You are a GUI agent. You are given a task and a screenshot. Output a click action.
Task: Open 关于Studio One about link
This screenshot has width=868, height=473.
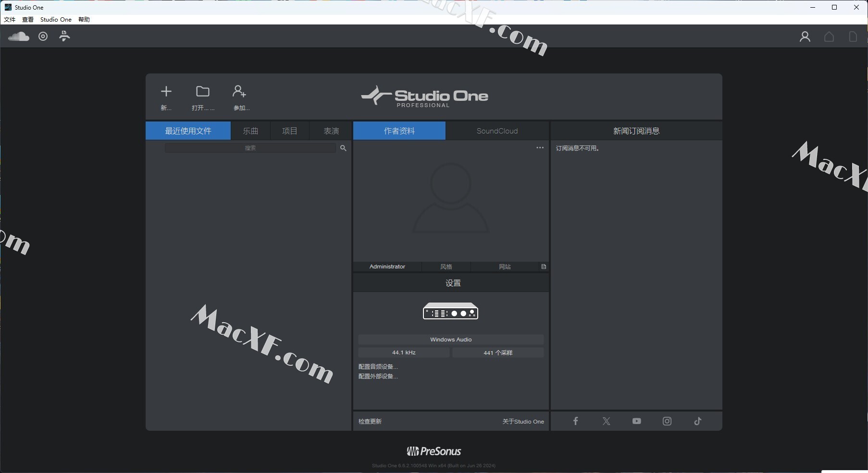pyautogui.click(x=523, y=421)
